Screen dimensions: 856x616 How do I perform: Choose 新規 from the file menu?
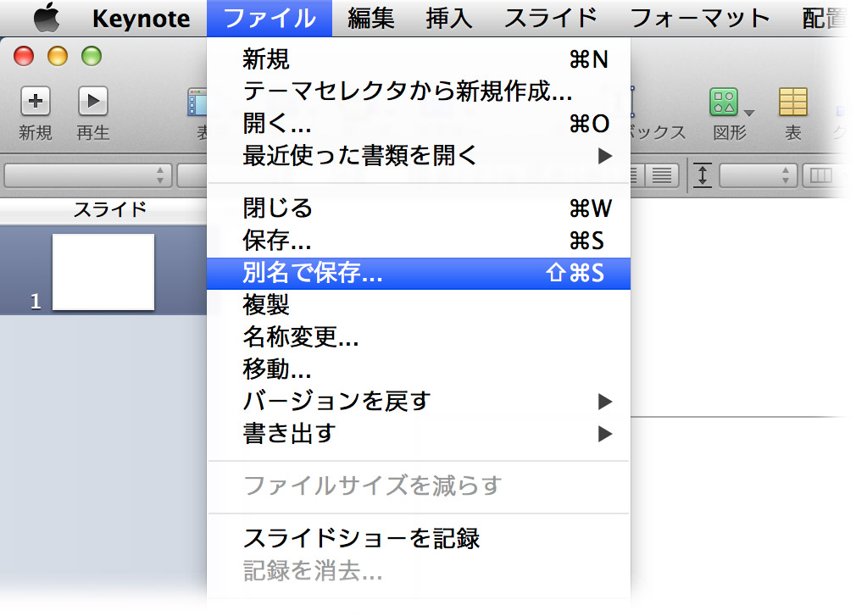click(419, 59)
